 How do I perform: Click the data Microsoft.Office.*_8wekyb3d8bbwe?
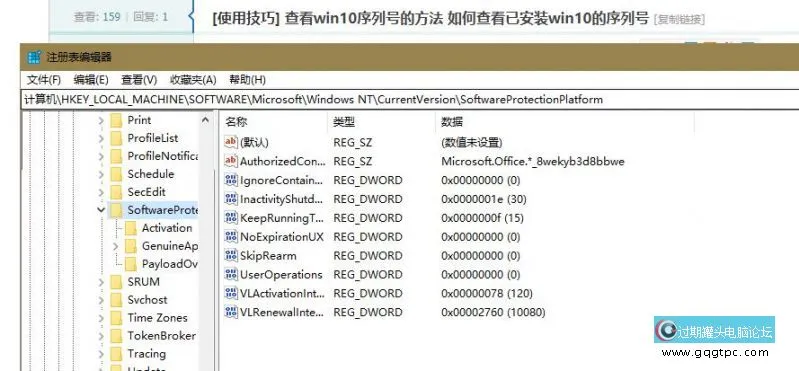pos(533,162)
